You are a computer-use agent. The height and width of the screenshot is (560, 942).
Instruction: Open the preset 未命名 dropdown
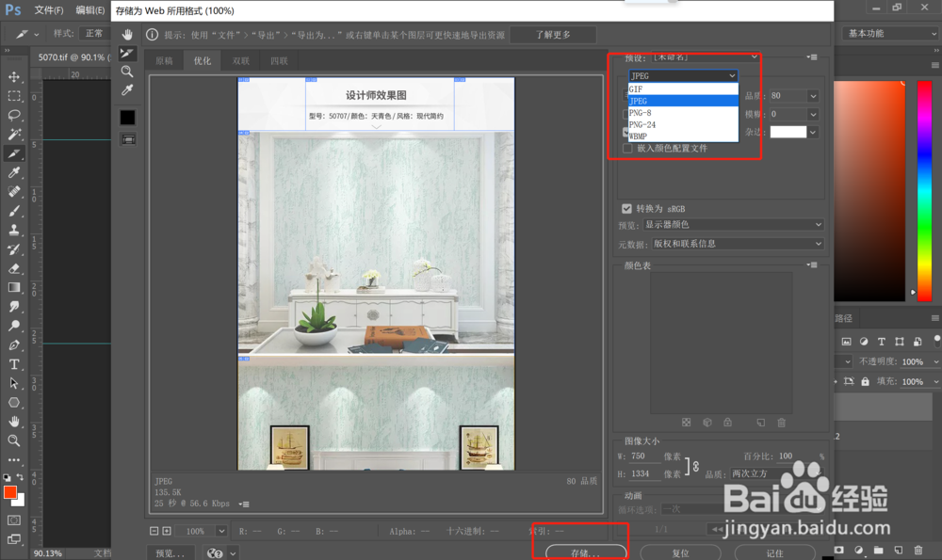706,57
